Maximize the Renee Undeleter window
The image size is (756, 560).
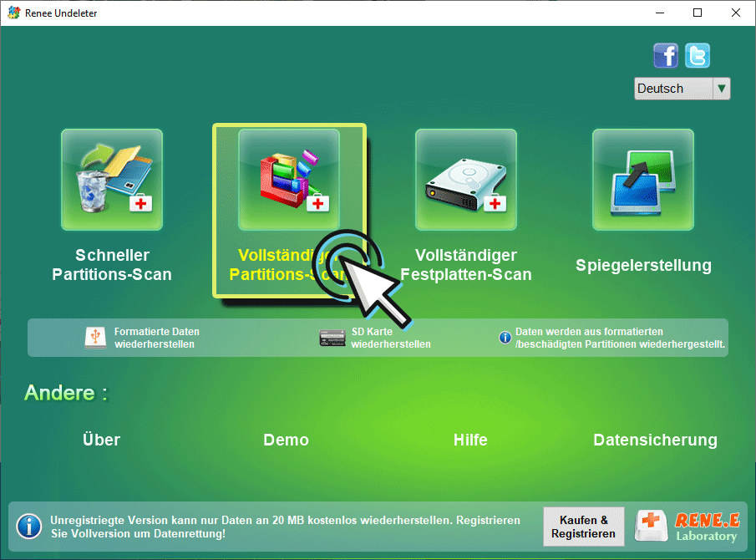(x=698, y=13)
